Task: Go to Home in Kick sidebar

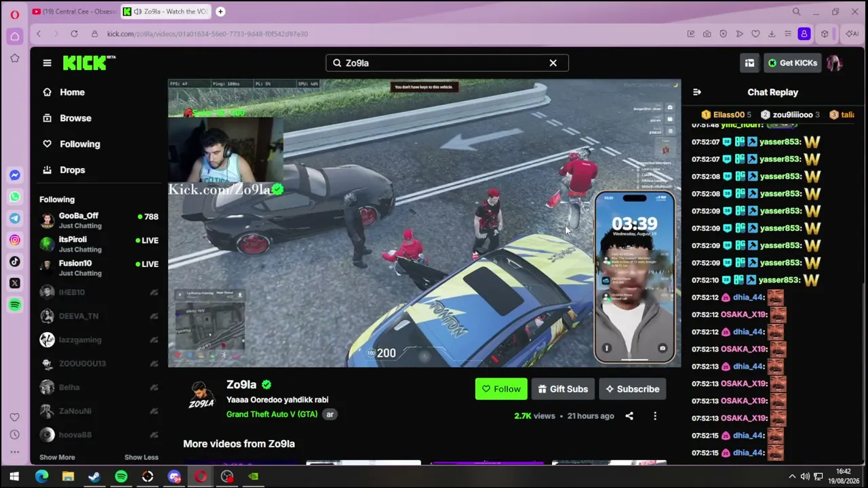Action: click(72, 92)
